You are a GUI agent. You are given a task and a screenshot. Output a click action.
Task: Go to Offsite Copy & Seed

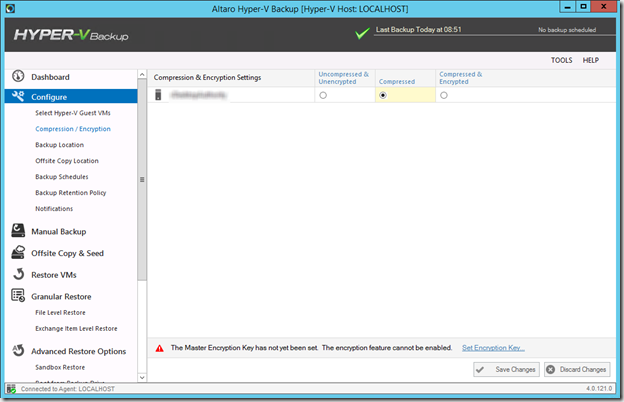pyautogui.click(x=67, y=254)
